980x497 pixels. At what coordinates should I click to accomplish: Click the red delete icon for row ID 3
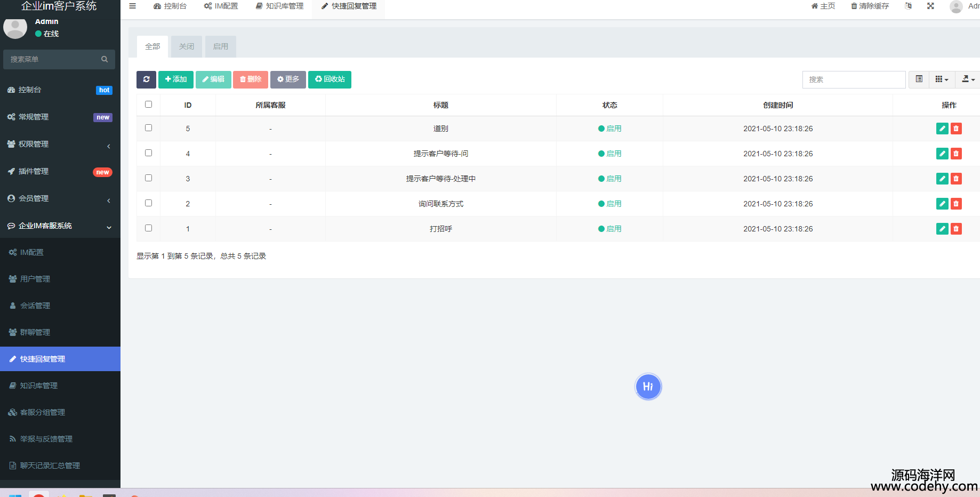pos(956,179)
